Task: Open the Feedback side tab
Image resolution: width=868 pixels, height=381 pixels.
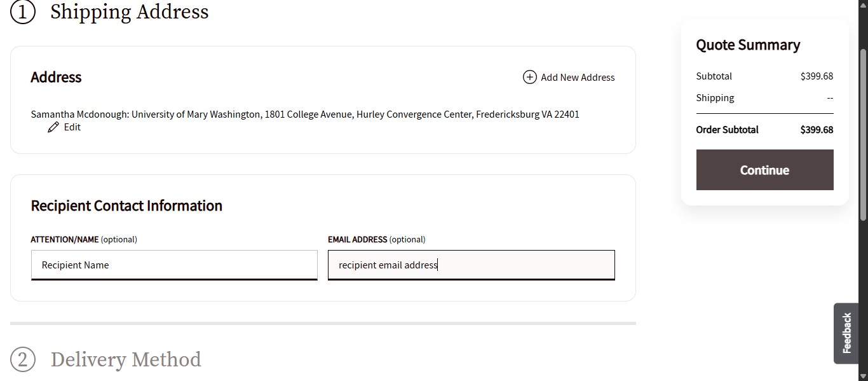Action: [846, 333]
